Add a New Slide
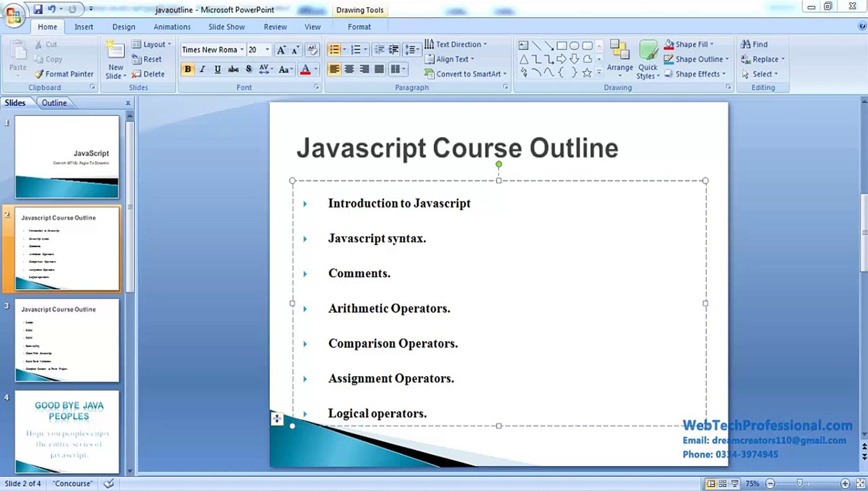 coord(116,59)
